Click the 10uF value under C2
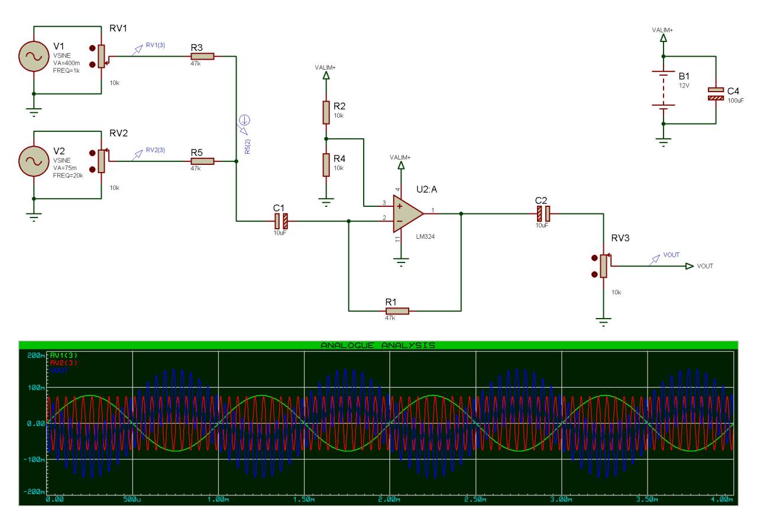Image resolution: width=757 pixels, height=532 pixels. click(542, 225)
